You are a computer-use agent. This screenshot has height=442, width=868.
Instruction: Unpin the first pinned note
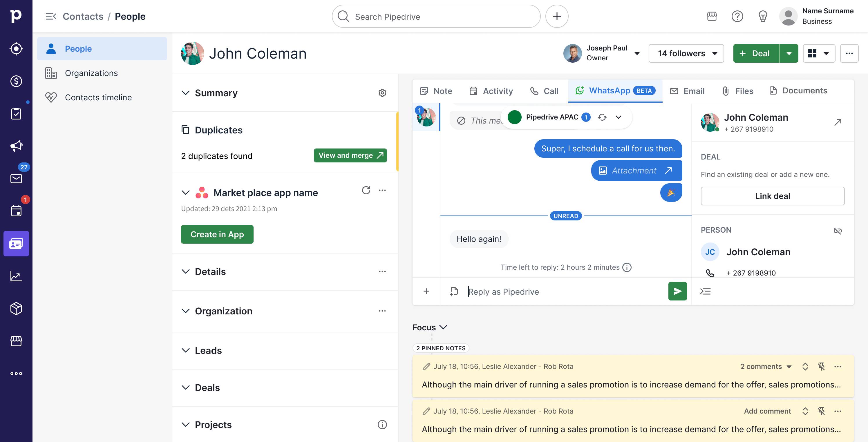coord(822,367)
